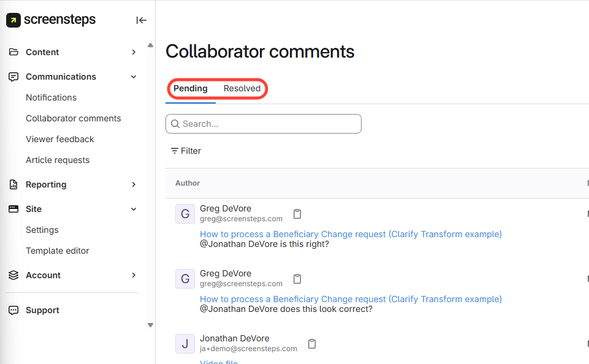This screenshot has height=364, width=589.
Task: Open Viewer feedback in sidebar
Action: tap(60, 139)
